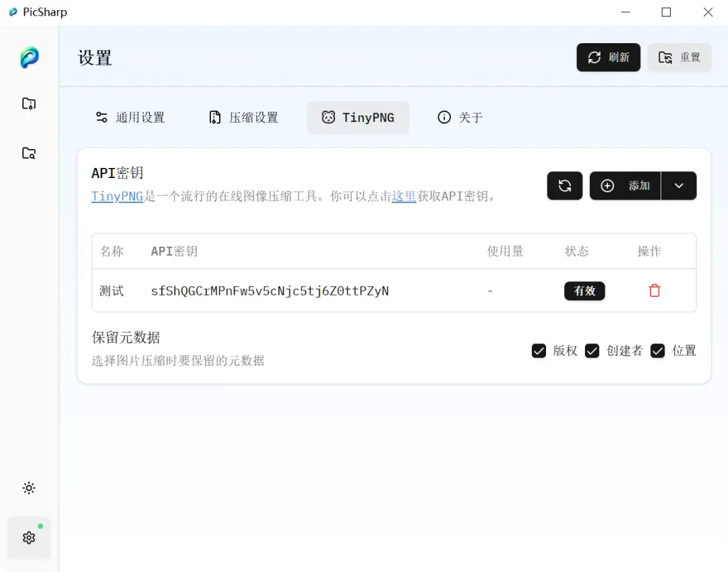The width and height of the screenshot is (728, 572).
Task: Open the compress folder icon in sidebar
Action: (x=29, y=104)
